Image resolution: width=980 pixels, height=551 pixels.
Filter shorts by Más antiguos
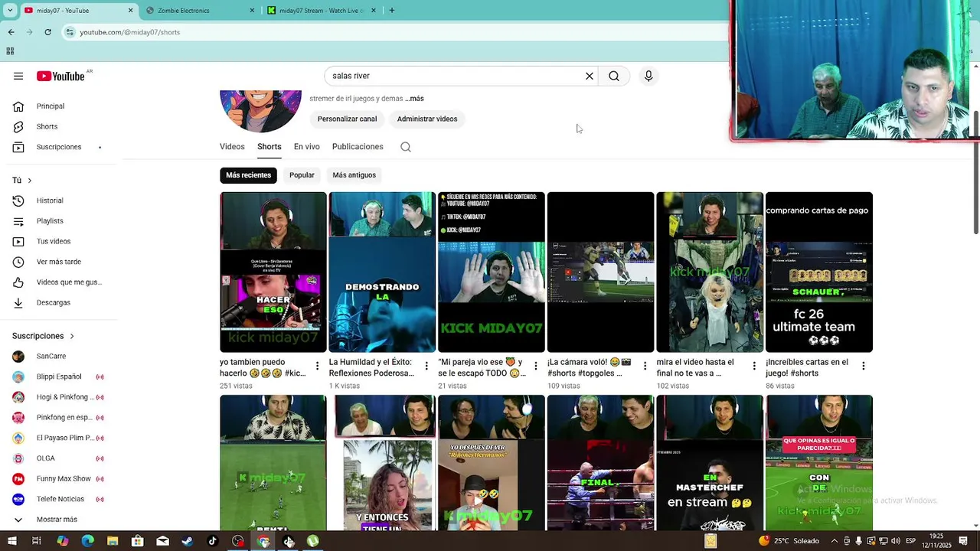tap(354, 175)
